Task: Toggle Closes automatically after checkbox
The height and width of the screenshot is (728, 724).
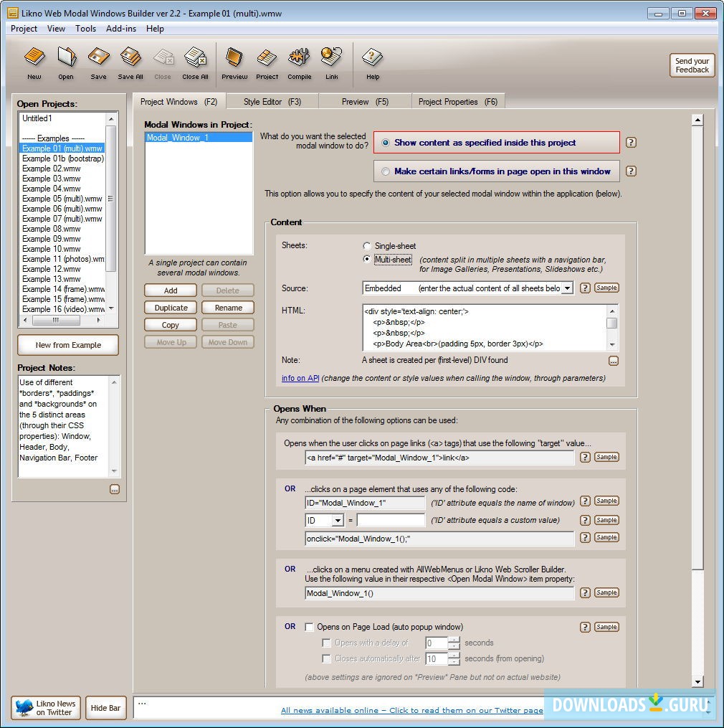Action: pos(327,658)
